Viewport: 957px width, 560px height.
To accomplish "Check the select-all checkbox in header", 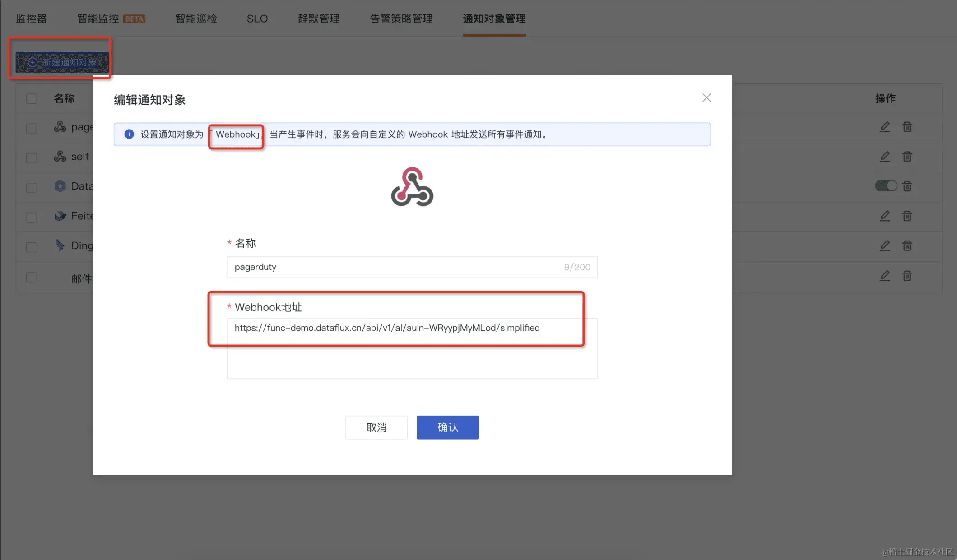I will pyautogui.click(x=31, y=99).
